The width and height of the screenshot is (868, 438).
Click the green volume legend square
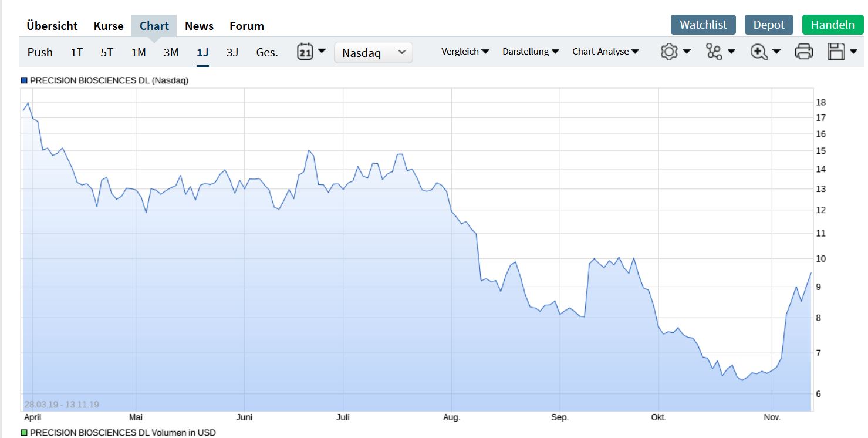[x=24, y=433]
